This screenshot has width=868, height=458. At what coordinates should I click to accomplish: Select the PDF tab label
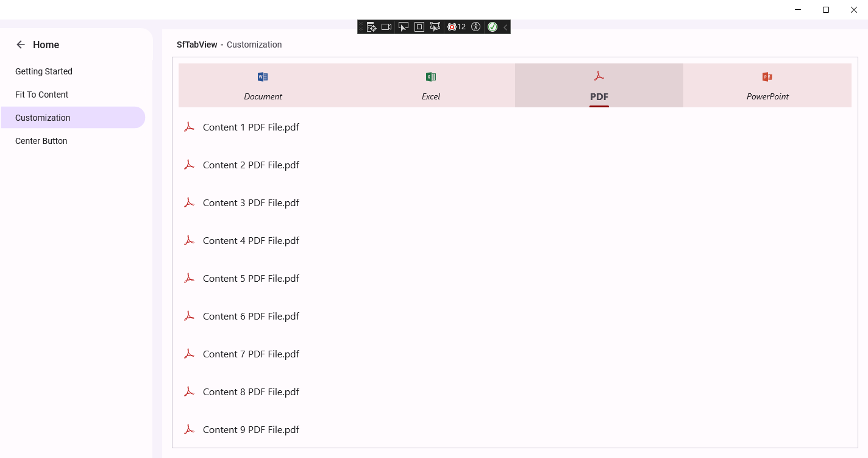pos(599,96)
